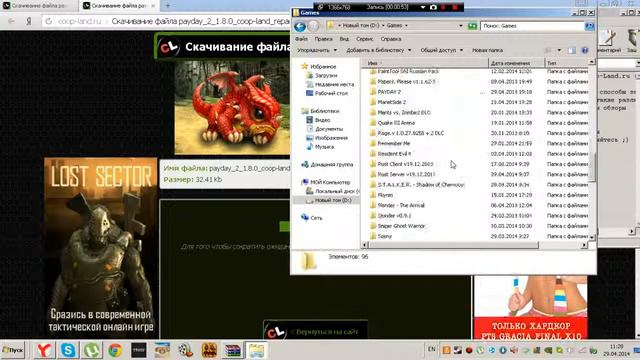
Task: Open Yandex browser from the taskbar
Action: 44,350
